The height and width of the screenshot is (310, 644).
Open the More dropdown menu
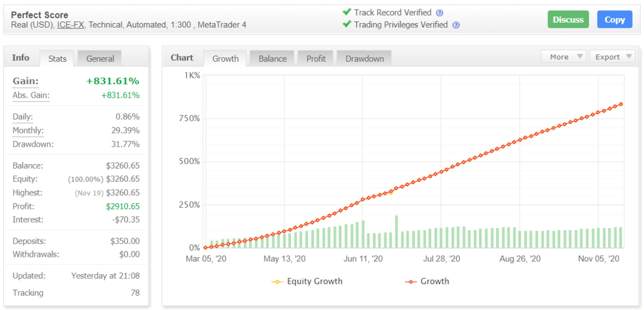point(563,57)
